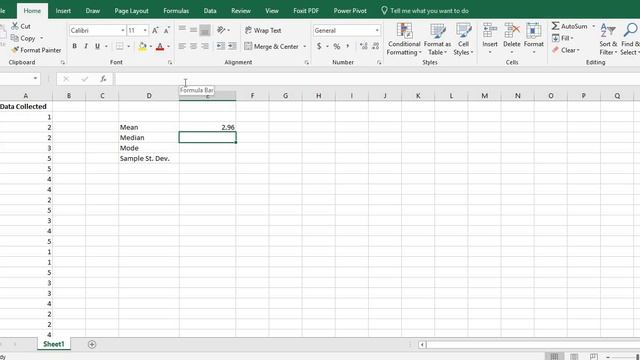Toggle bottom align for cell text

205,30
